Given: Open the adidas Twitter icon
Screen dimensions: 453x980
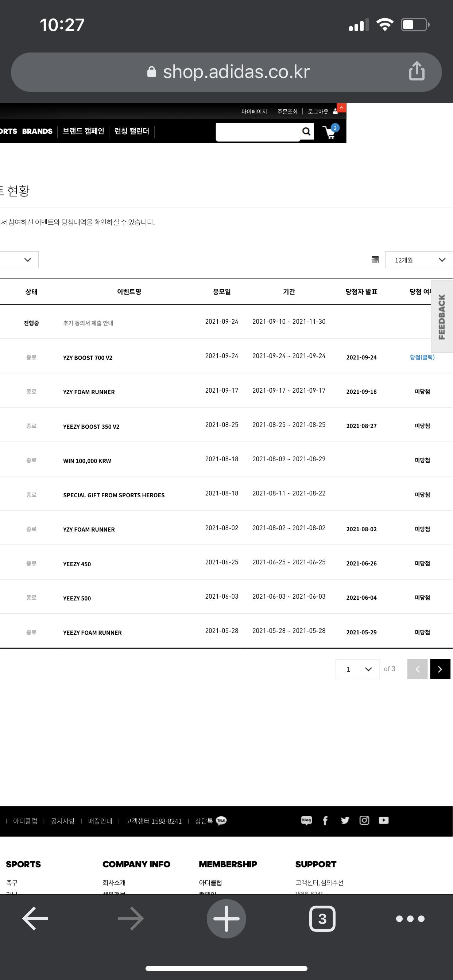Looking at the screenshot, I should 345,821.
